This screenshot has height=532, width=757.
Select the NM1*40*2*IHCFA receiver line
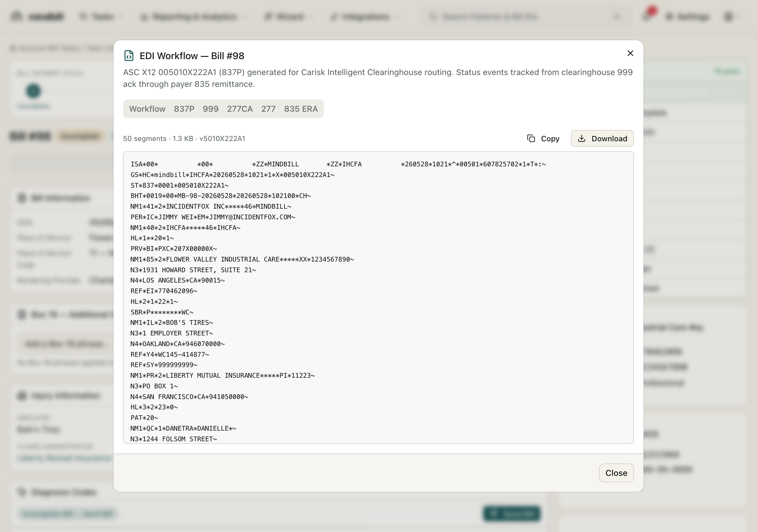click(185, 228)
